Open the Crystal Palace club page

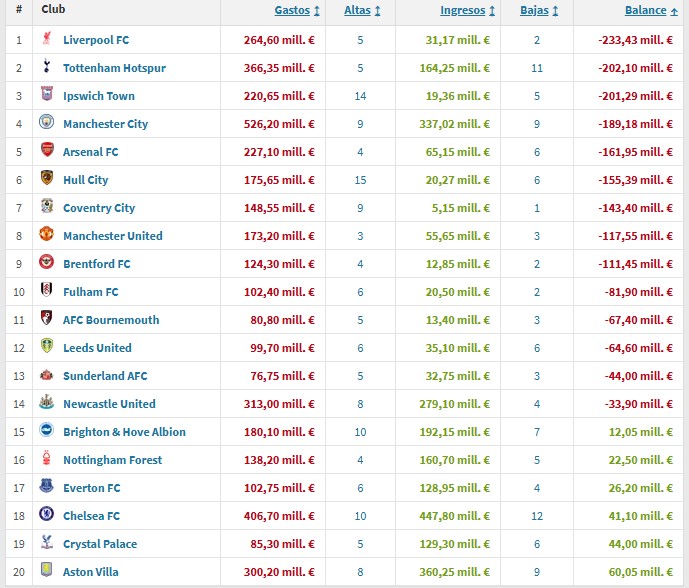click(100, 544)
